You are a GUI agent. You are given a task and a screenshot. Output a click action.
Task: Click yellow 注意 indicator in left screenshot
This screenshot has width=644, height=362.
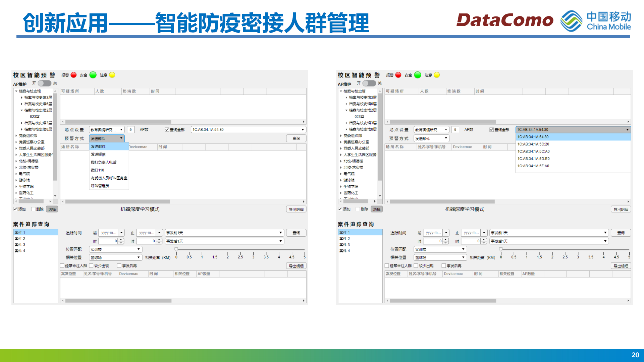pos(112,75)
